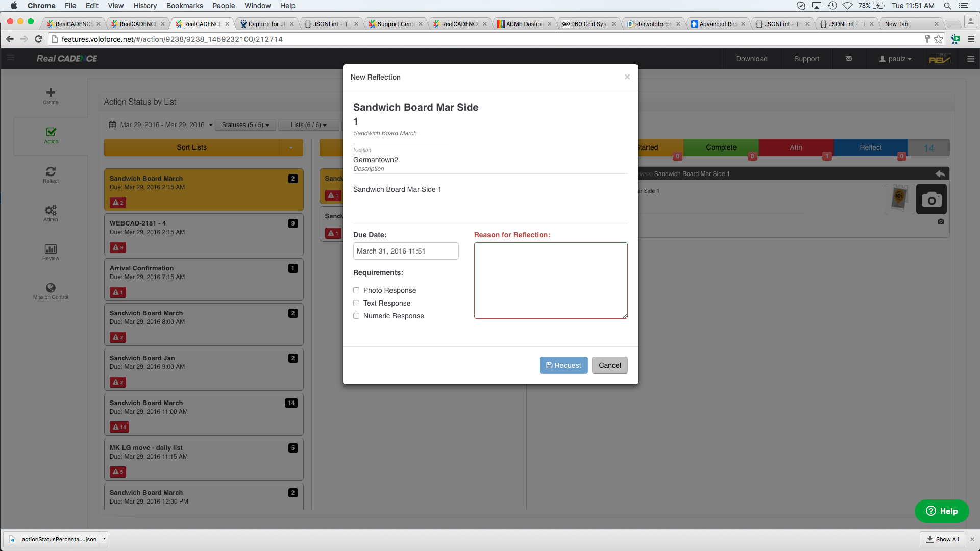Tick the Numeric Response checkbox
Viewport: 980px width, 551px height.
356,316
